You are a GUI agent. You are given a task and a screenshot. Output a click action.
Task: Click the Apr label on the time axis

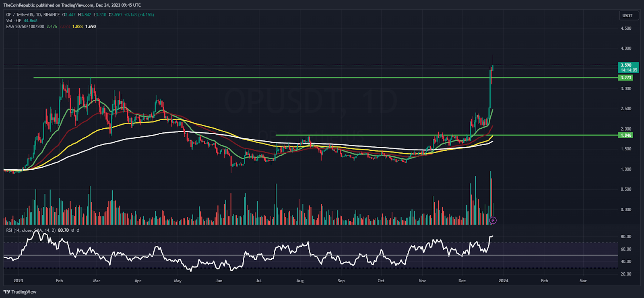click(138, 281)
